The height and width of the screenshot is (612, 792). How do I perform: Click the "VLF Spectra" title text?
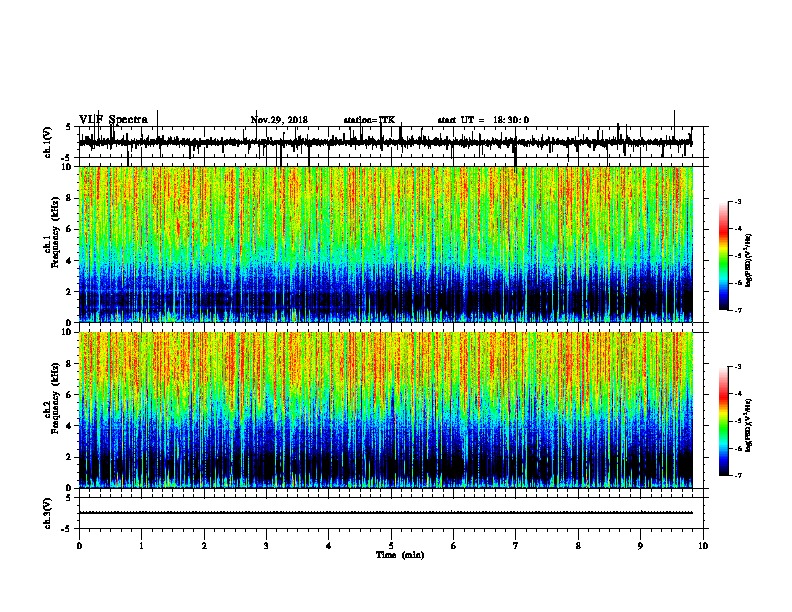pyautogui.click(x=113, y=120)
